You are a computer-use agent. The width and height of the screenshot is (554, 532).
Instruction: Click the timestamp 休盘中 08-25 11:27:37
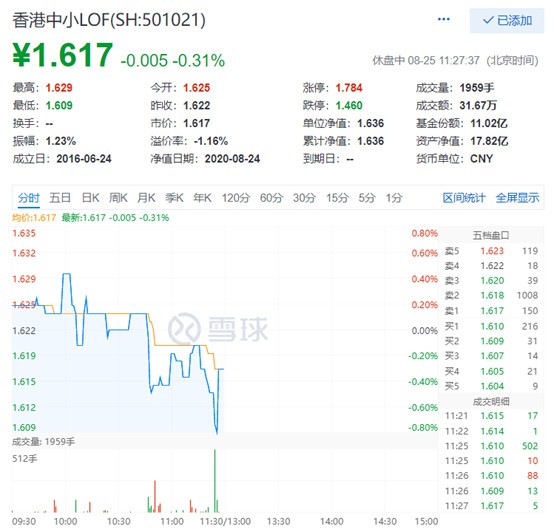click(426, 60)
